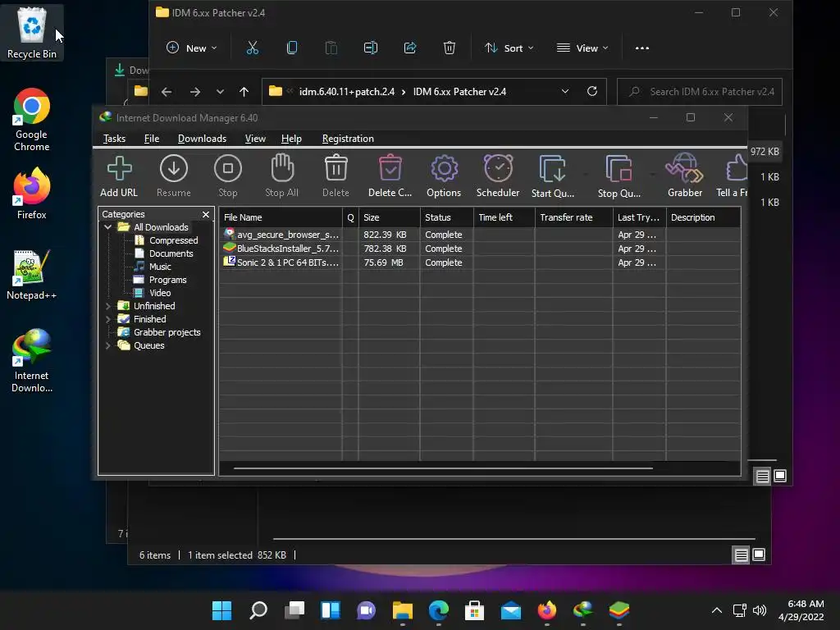Close the Categories panel
This screenshot has width=840, height=630.
(206, 214)
